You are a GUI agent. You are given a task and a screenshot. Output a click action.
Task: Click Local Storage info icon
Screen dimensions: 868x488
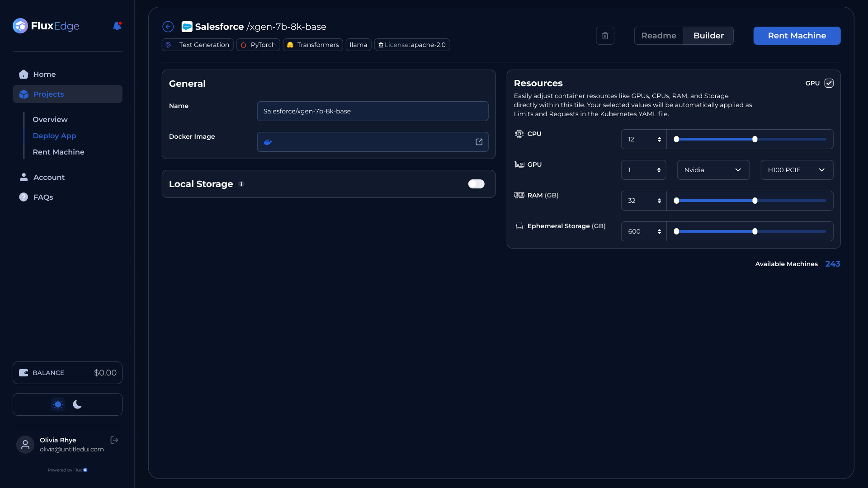tap(241, 184)
